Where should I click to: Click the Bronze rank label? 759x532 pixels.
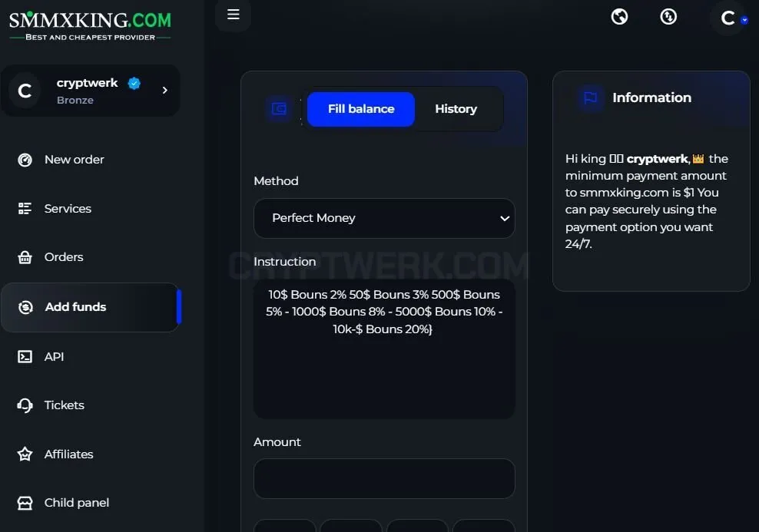point(75,100)
